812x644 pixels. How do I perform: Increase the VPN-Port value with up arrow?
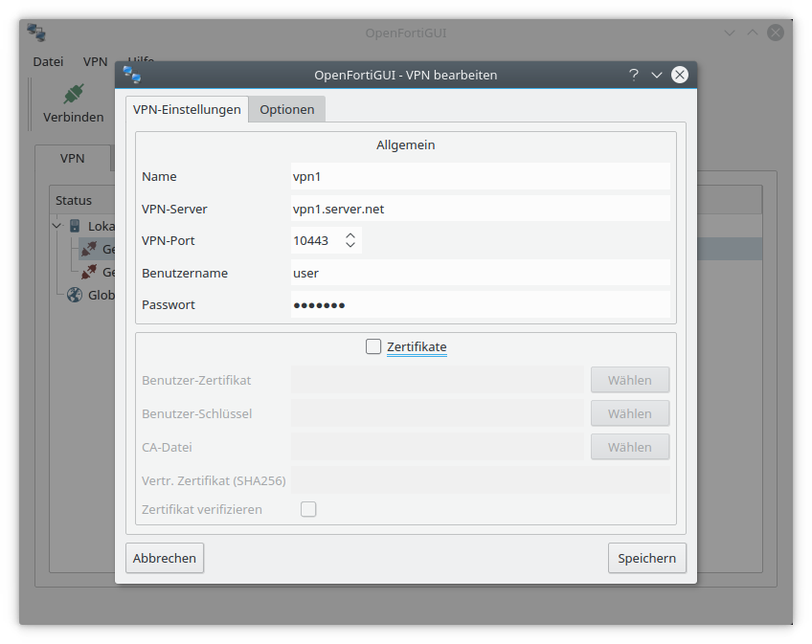350,235
